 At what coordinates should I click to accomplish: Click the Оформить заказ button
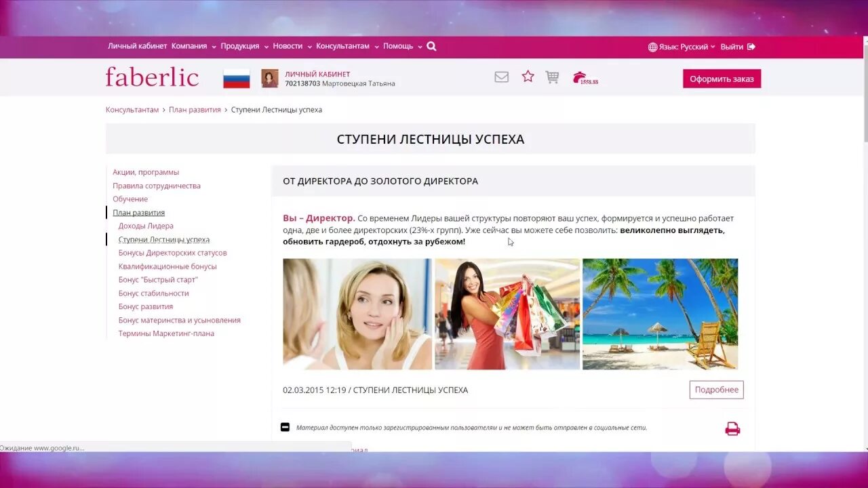coord(722,79)
